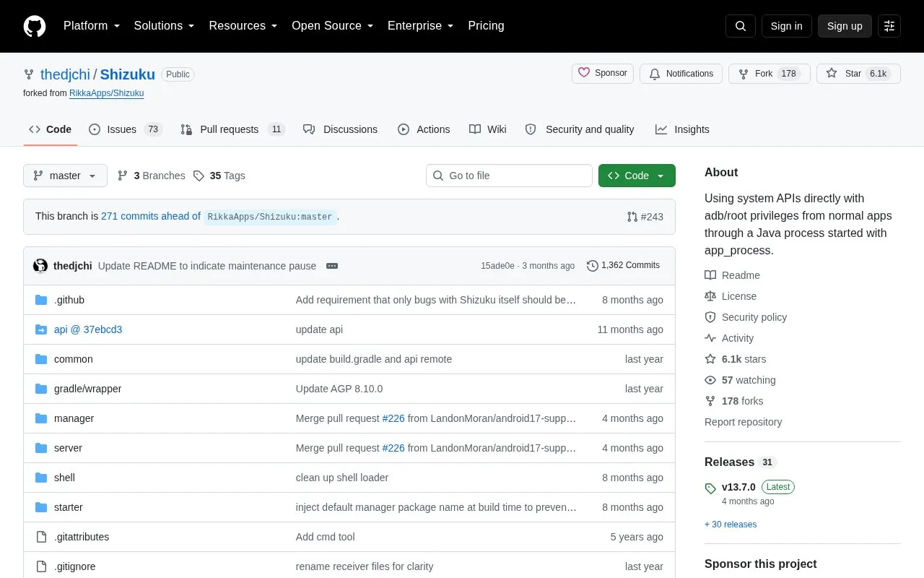This screenshot has height=578, width=924.
Task: Open the Discussions tab
Action: pyautogui.click(x=341, y=129)
